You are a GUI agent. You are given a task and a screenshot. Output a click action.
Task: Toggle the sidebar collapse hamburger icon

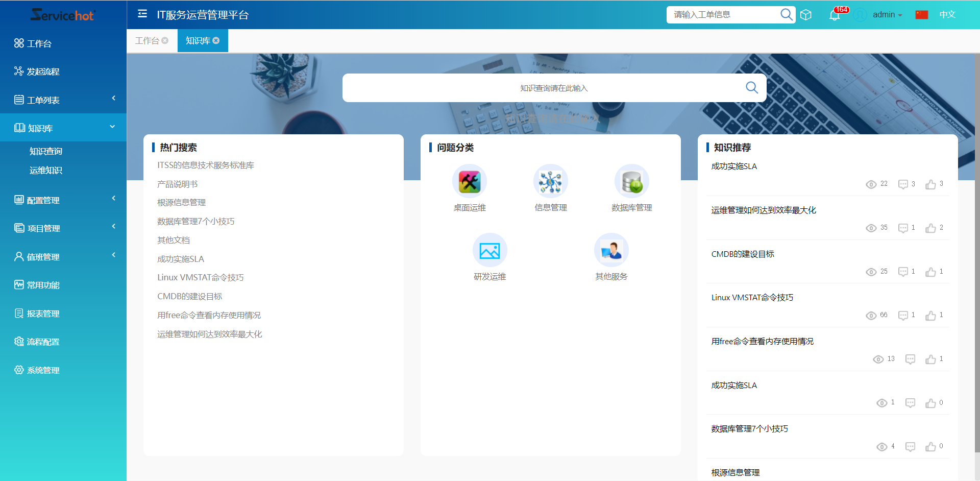click(x=142, y=14)
